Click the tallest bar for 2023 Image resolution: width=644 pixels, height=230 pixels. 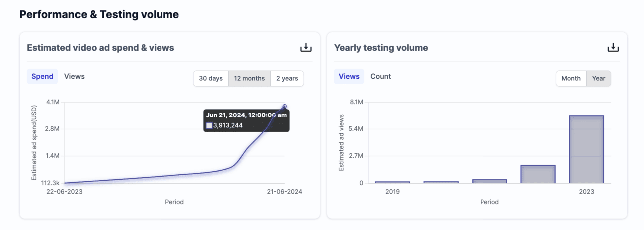click(x=587, y=149)
